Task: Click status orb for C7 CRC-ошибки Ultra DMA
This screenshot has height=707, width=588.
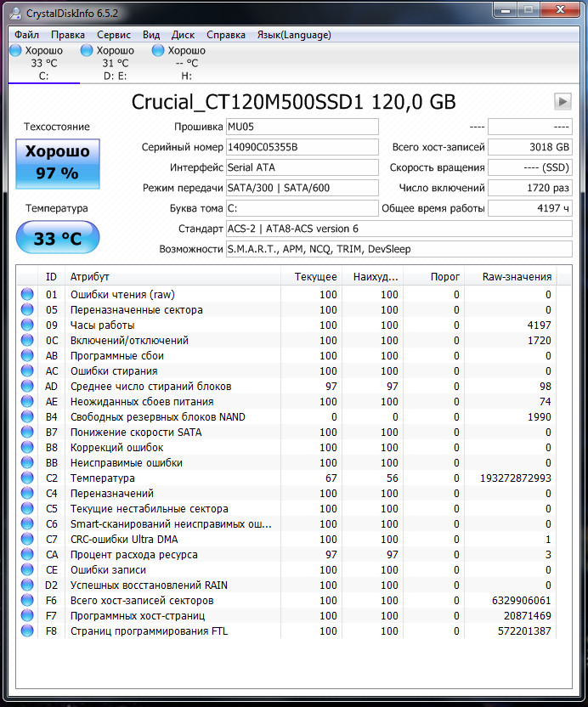Action: click(x=27, y=539)
